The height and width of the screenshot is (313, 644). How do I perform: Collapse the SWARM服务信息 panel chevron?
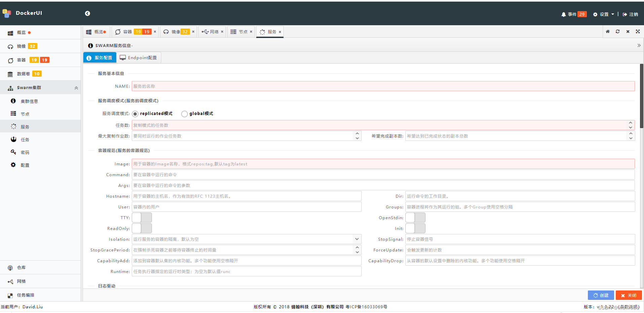click(x=639, y=45)
